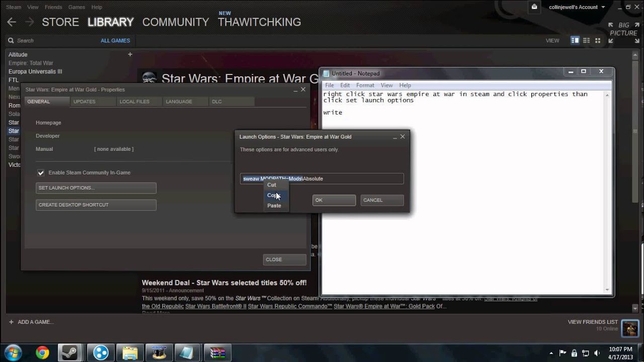The image size is (644, 362).
Task: Click SET LAUNCH OPTIONS button
Action: tap(96, 188)
